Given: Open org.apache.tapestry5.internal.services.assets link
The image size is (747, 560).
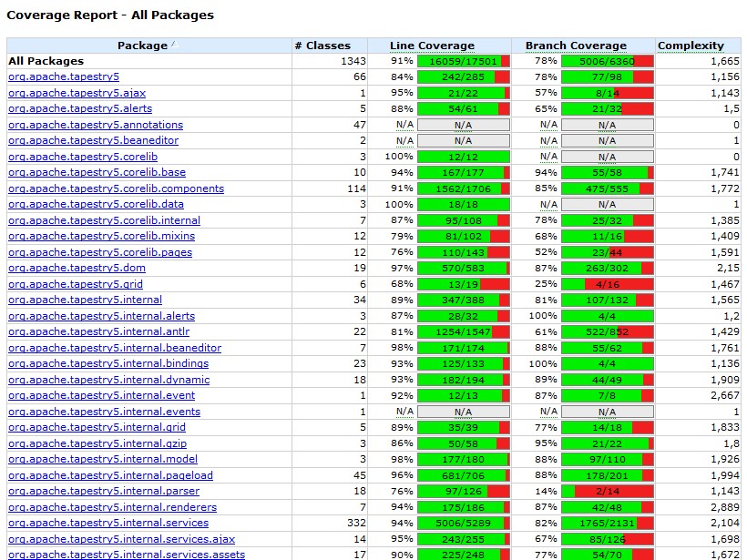Looking at the screenshot, I should pos(127,555).
